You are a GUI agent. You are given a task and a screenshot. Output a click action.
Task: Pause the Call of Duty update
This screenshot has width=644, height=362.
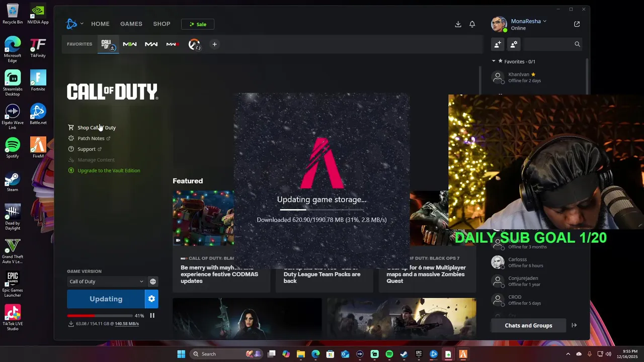[152, 316]
